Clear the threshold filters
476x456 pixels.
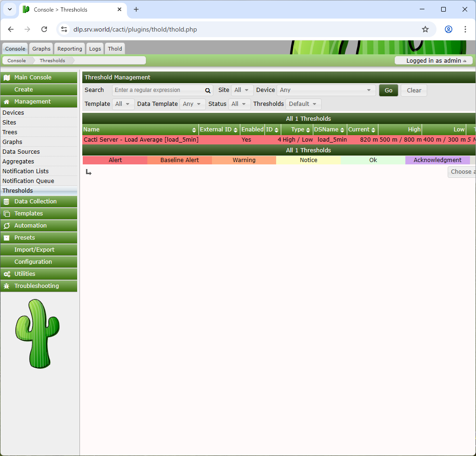(x=414, y=91)
